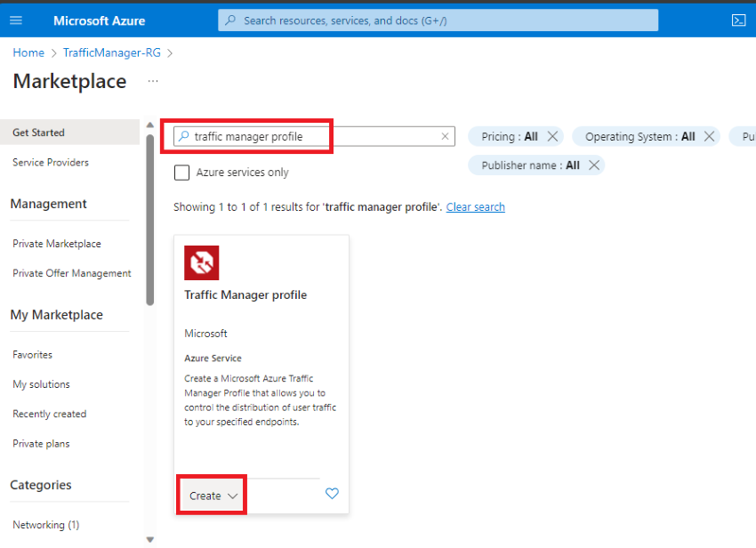This screenshot has height=548, width=756.
Task: Open Cloud Shell from the top bar
Action: 738,20
